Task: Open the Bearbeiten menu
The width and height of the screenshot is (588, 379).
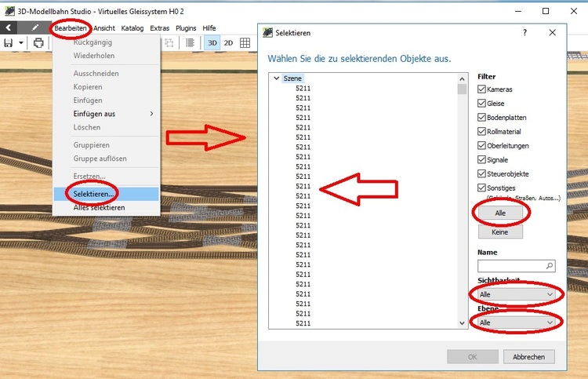Action: (x=71, y=28)
